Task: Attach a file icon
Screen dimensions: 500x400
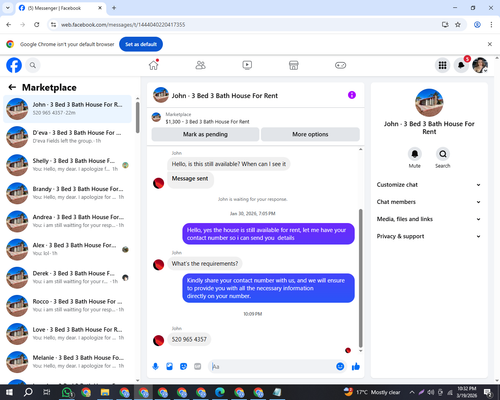Action: click(169, 367)
